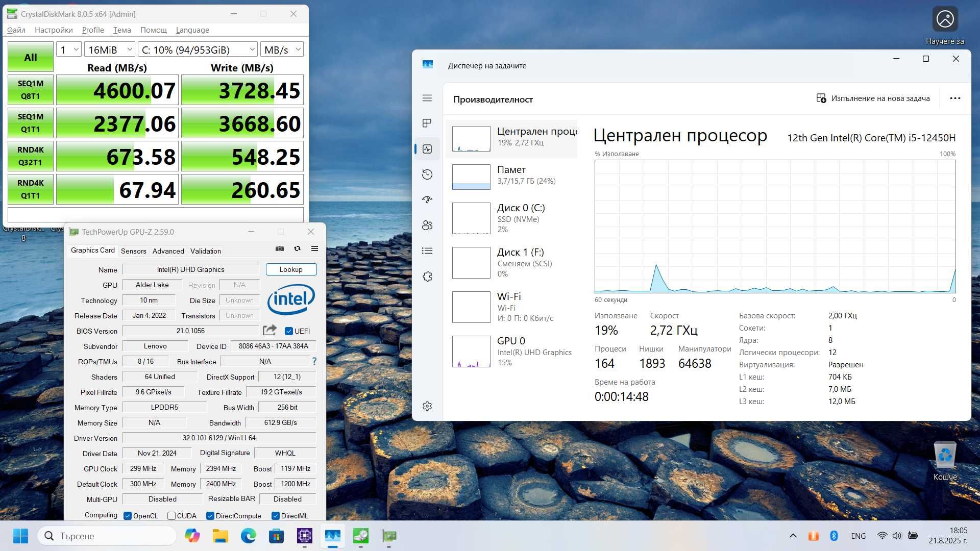
Task: Open the Тема menu in CrystalDiskMark
Action: [122, 30]
